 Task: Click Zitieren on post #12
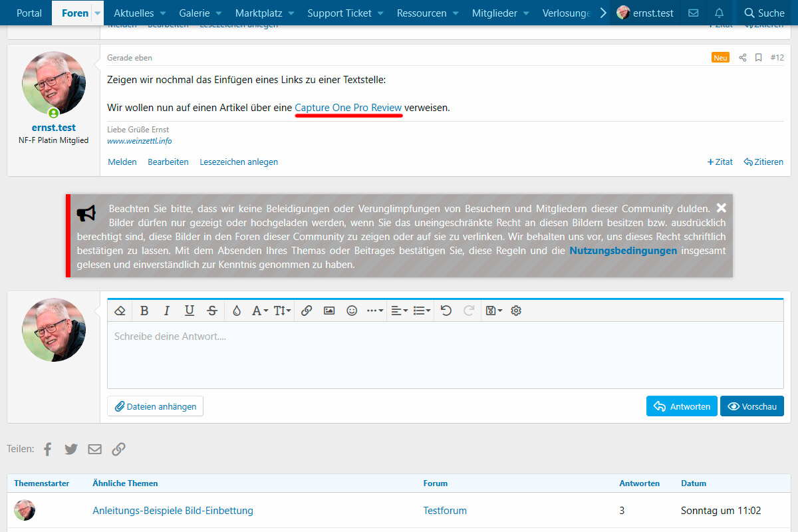click(763, 162)
